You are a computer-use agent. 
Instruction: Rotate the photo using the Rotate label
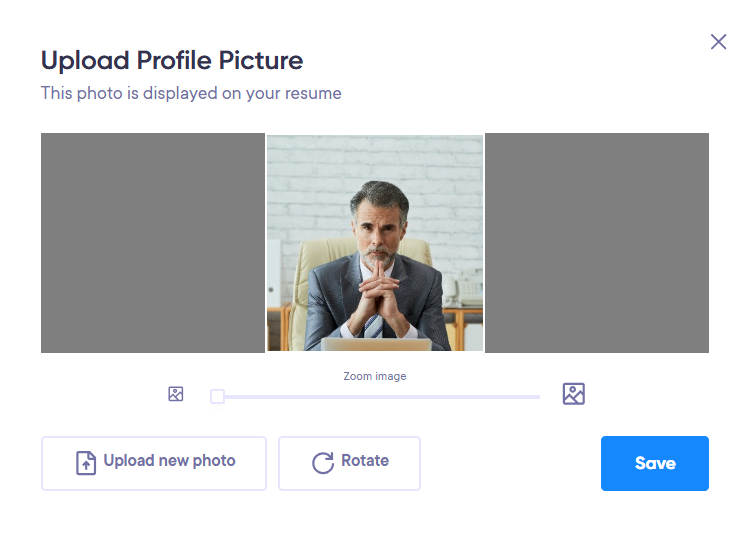[x=365, y=460]
